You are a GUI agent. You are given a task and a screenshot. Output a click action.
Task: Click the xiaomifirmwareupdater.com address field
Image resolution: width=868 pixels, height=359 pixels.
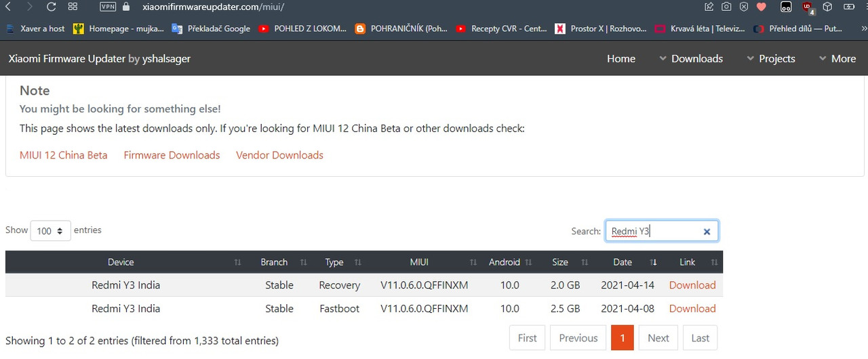(214, 7)
